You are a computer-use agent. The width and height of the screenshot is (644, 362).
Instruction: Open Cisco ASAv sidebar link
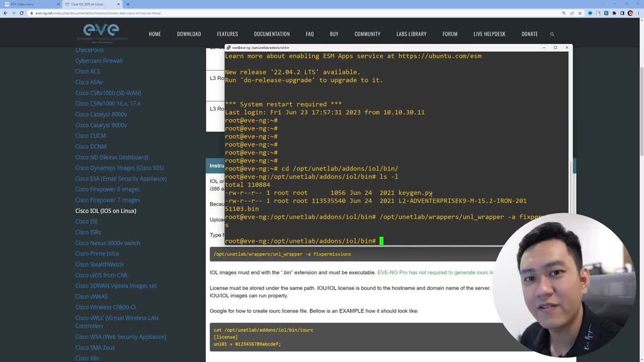[x=89, y=82]
